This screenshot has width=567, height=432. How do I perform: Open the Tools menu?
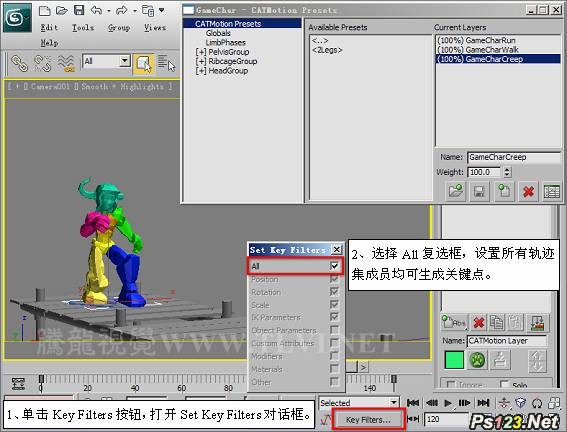pos(83,27)
